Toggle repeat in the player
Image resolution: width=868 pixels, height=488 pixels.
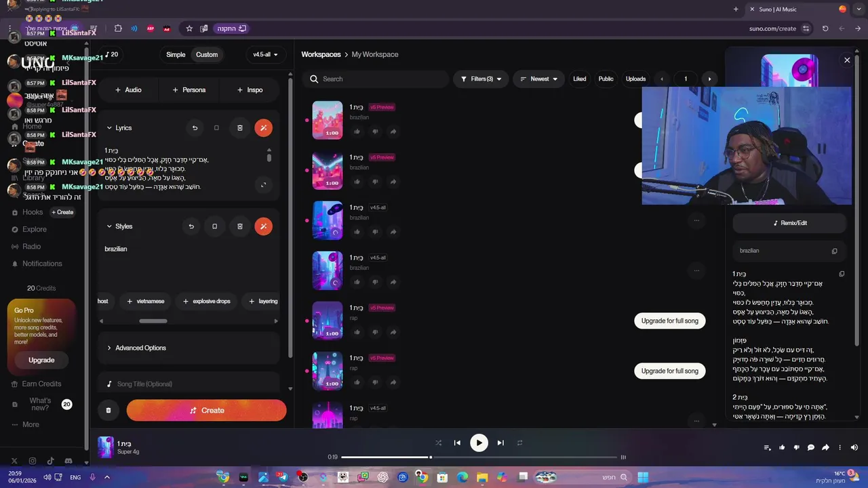[x=519, y=443]
